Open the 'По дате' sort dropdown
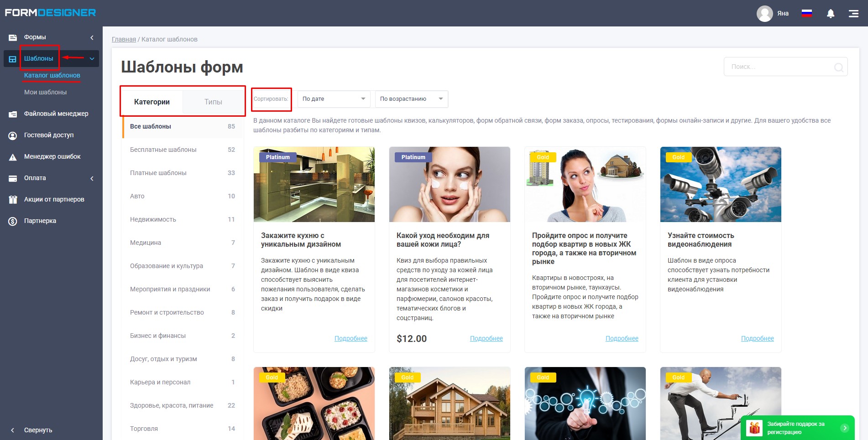The image size is (868, 440). pos(334,99)
